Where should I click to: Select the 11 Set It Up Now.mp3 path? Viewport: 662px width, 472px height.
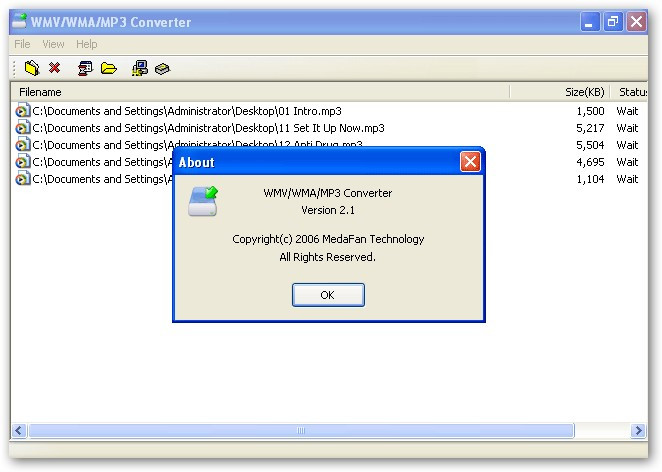point(208,128)
